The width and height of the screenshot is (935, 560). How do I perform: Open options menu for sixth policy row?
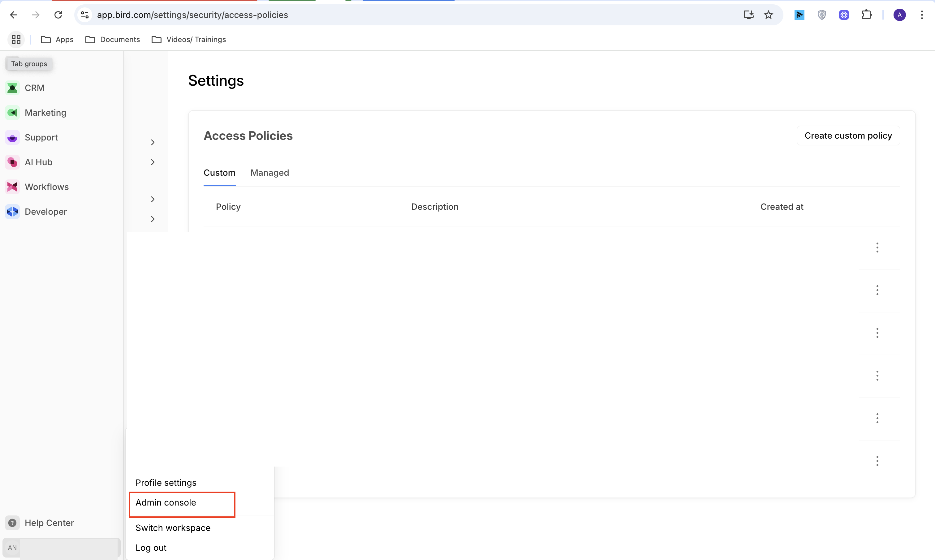877,461
